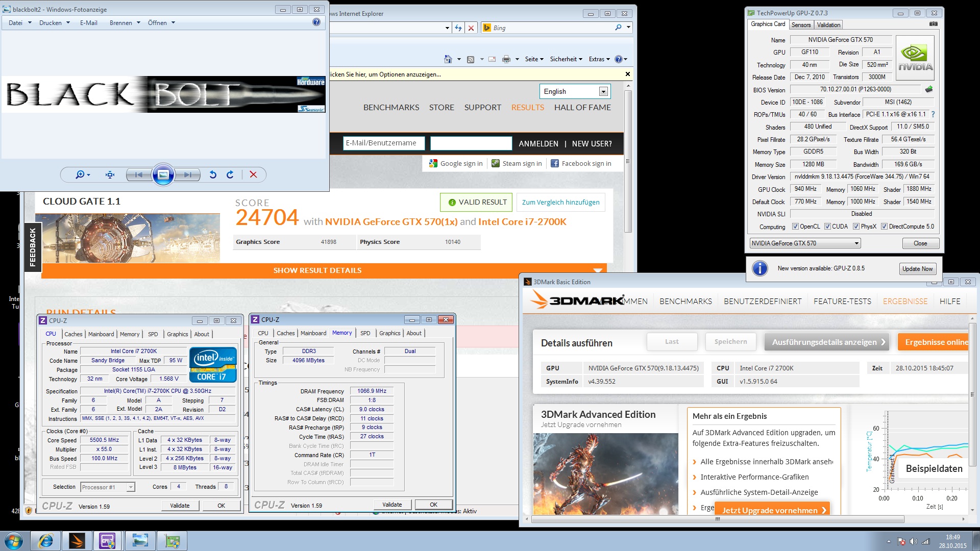Click the IE help question mark icon
The height and width of the screenshot is (551, 980).
(x=619, y=59)
